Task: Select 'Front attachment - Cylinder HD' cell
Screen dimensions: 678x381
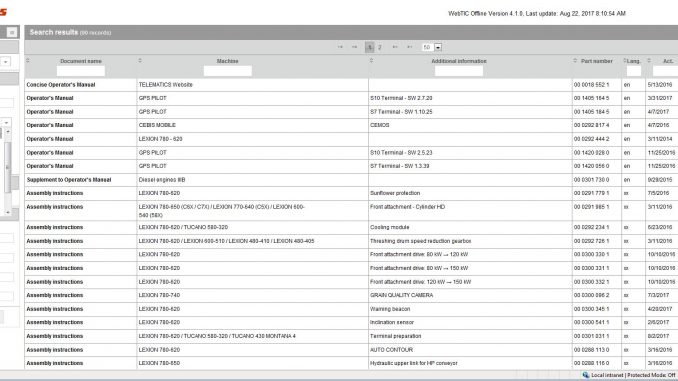Action: point(407,207)
